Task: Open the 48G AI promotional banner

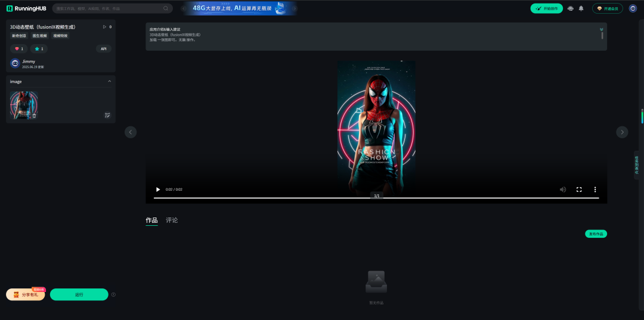Action: (240, 8)
